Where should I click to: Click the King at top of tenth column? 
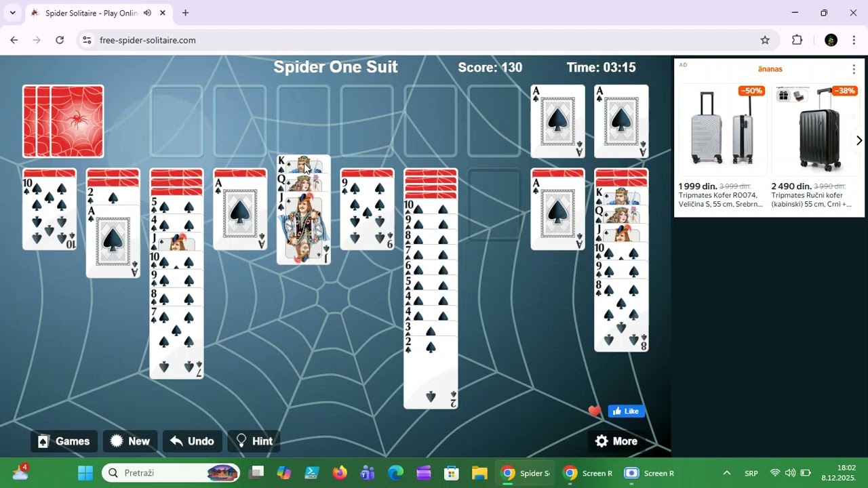click(621, 196)
